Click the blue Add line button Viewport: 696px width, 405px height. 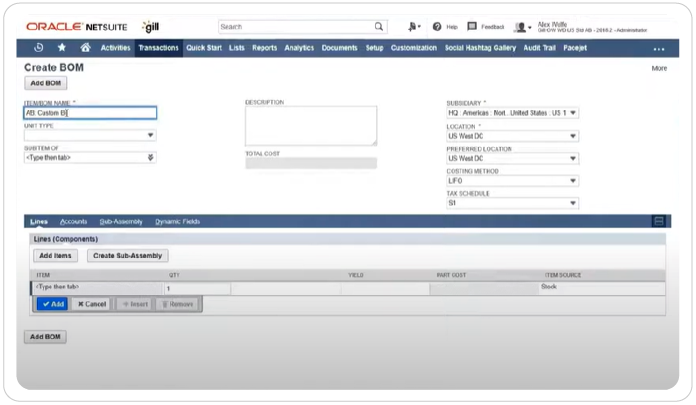tap(52, 304)
